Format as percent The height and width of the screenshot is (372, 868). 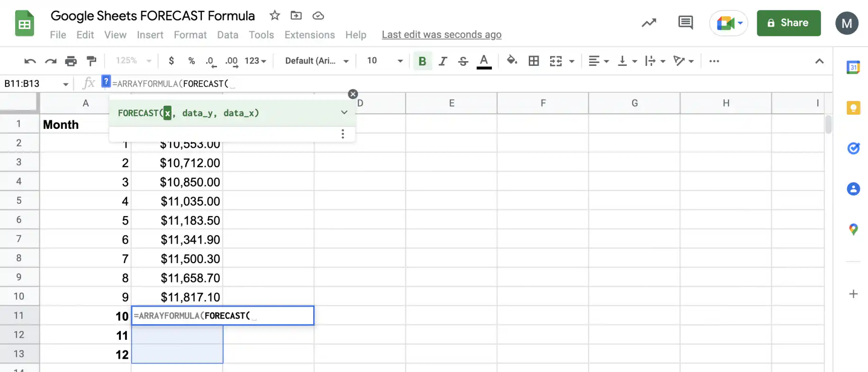[x=191, y=61]
